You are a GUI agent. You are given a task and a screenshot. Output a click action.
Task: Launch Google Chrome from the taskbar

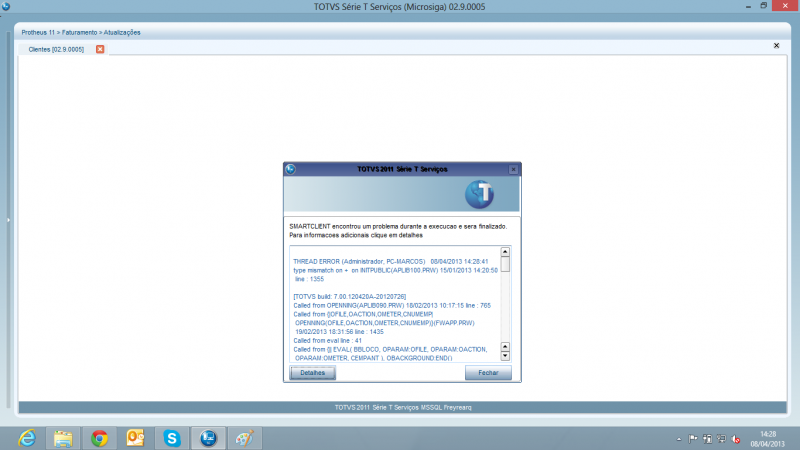(x=99, y=438)
